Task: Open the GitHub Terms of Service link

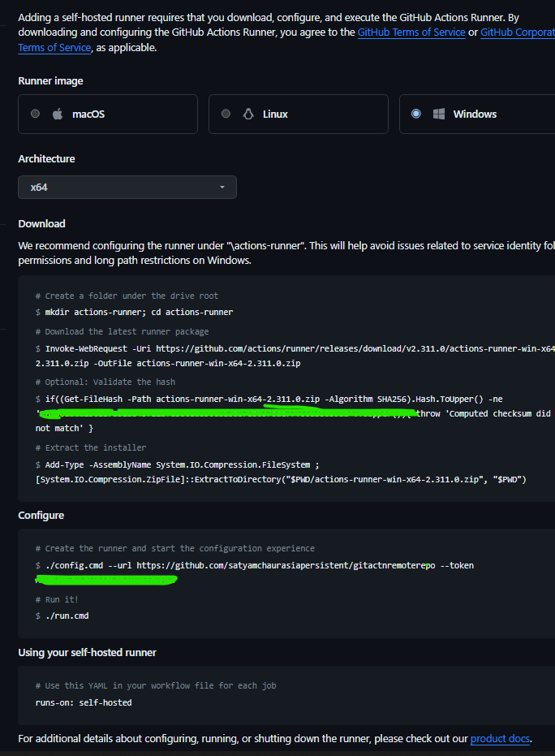Action: click(x=411, y=32)
